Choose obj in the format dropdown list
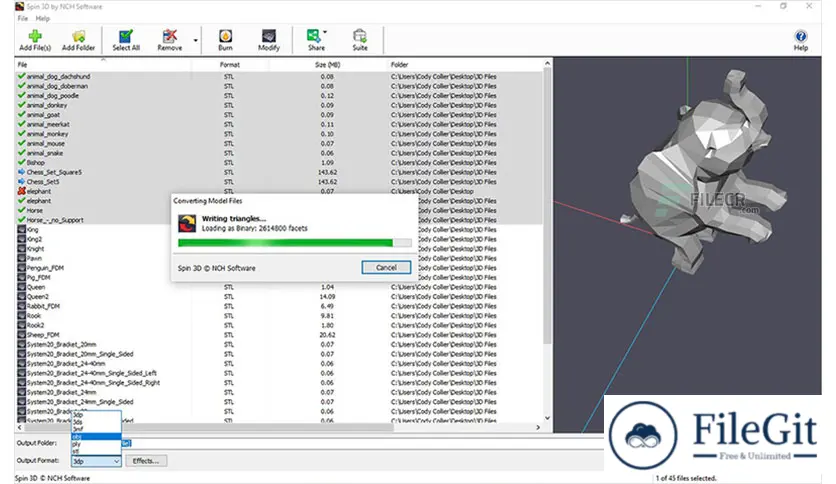 click(x=96, y=437)
